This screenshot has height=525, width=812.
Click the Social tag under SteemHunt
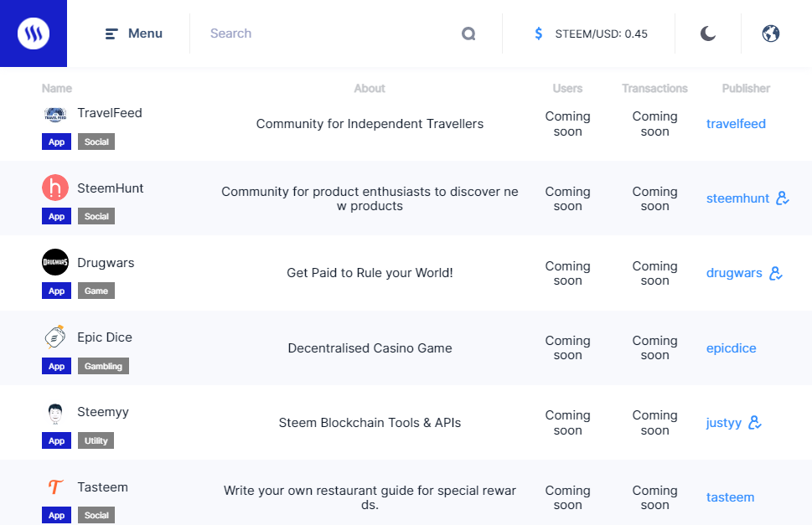click(x=96, y=216)
